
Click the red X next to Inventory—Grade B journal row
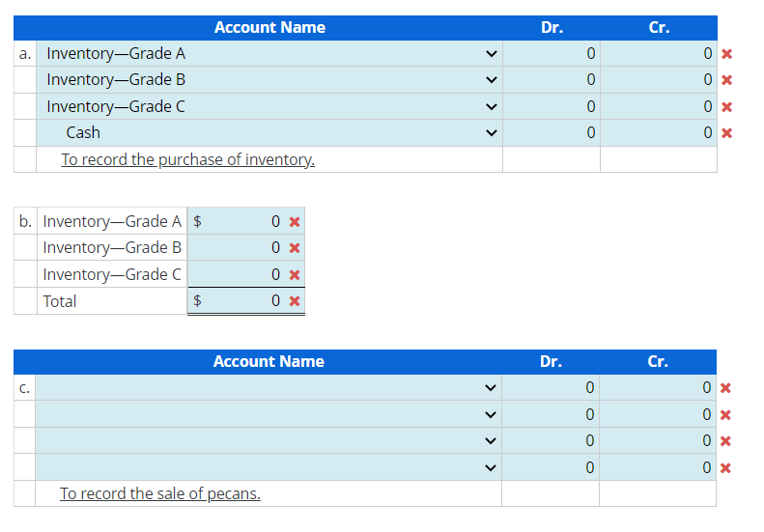coord(727,80)
